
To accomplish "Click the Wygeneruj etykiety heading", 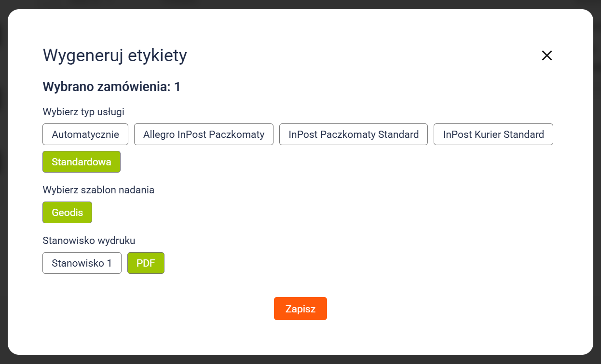I will (x=115, y=55).
